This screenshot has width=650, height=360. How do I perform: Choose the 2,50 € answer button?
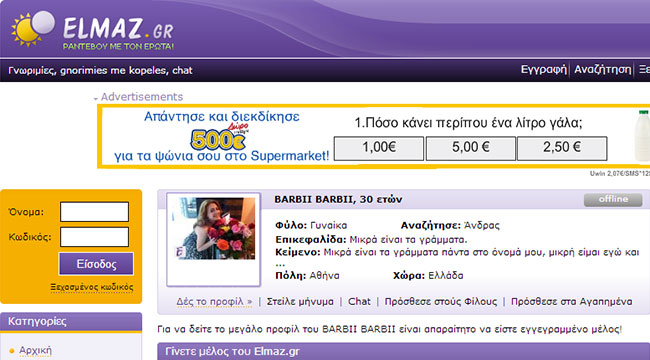pyautogui.click(x=562, y=148)
